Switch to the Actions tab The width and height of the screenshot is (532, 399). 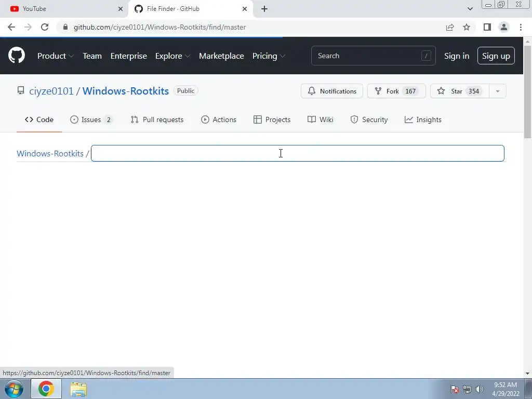pyautogui.click(x=219, y=120)
